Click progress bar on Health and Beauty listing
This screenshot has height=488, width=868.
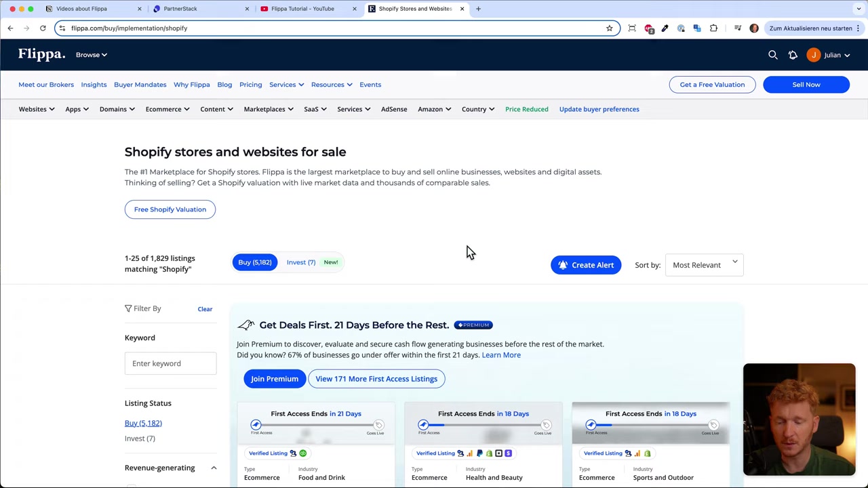[484, 425]
